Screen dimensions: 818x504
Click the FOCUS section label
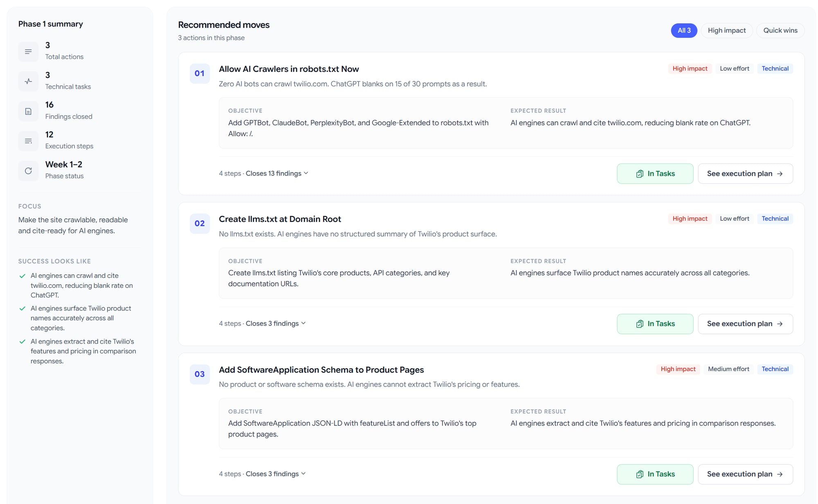click(30, 206)
